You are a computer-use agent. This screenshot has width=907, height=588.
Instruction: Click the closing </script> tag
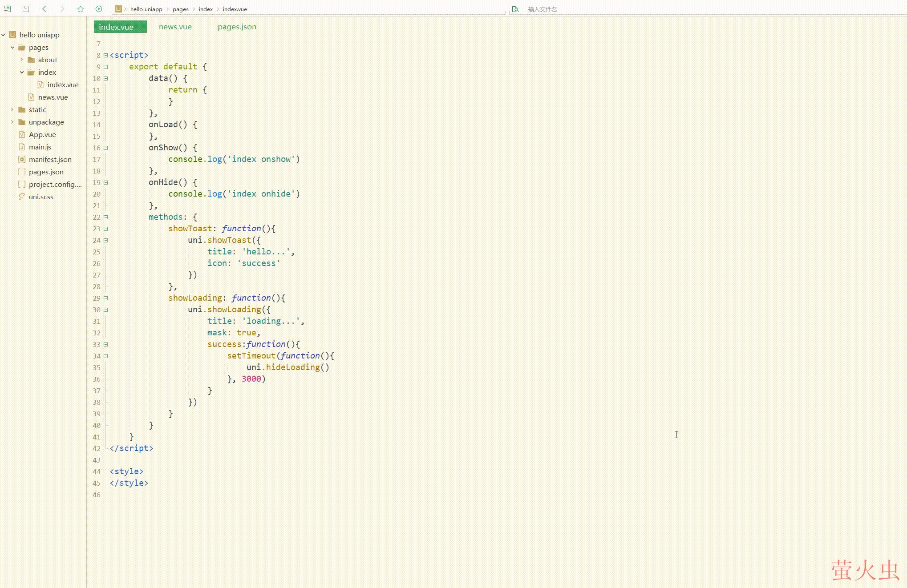(131, 448)
